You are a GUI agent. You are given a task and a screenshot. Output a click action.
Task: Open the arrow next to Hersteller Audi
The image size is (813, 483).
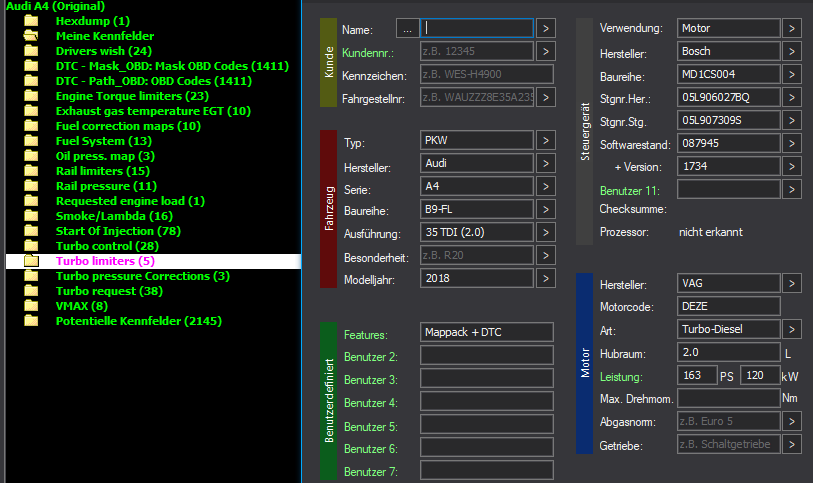[x=545, y=163]
